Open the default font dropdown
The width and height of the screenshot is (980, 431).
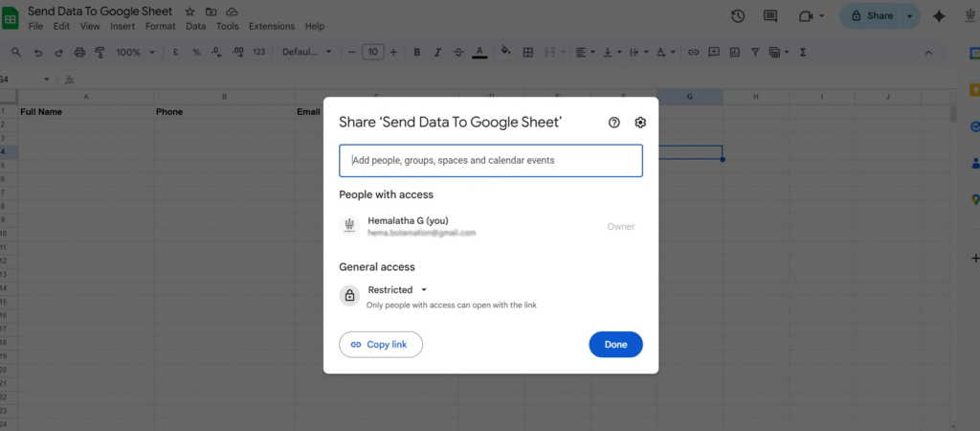click(306, 52)
